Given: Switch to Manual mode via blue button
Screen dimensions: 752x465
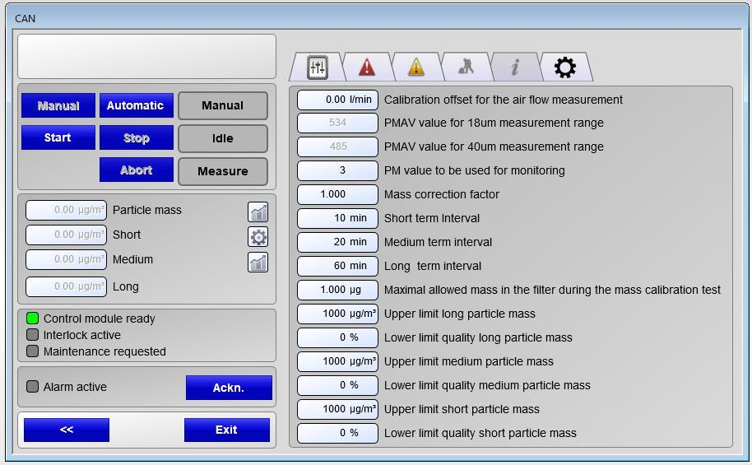Looking at the screenshot, I should [58, 106].
